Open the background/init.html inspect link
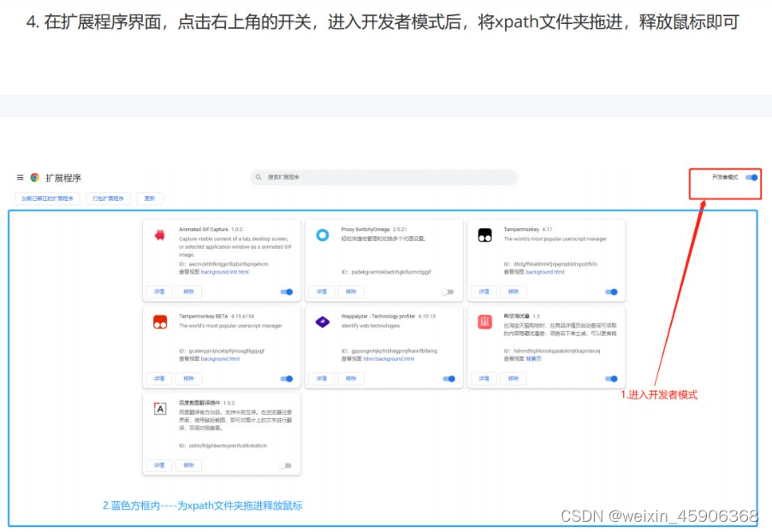 (x=224, y=272)
